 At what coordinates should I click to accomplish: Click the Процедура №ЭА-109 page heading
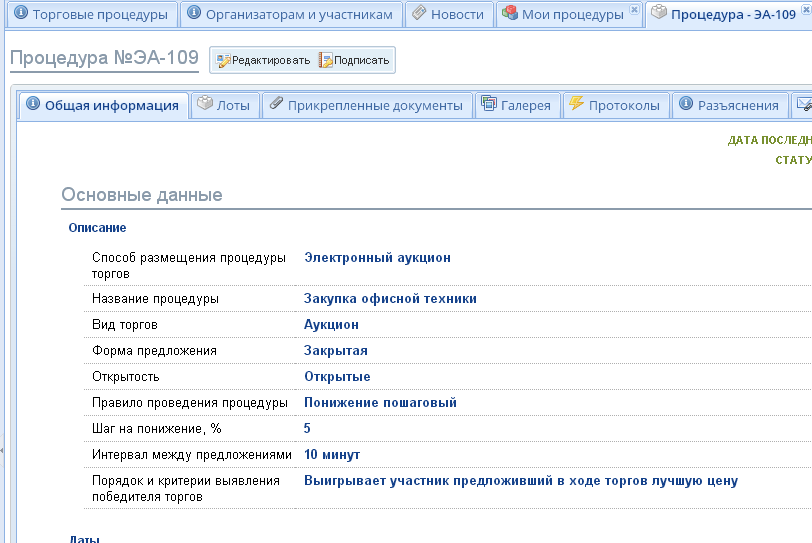104,58
